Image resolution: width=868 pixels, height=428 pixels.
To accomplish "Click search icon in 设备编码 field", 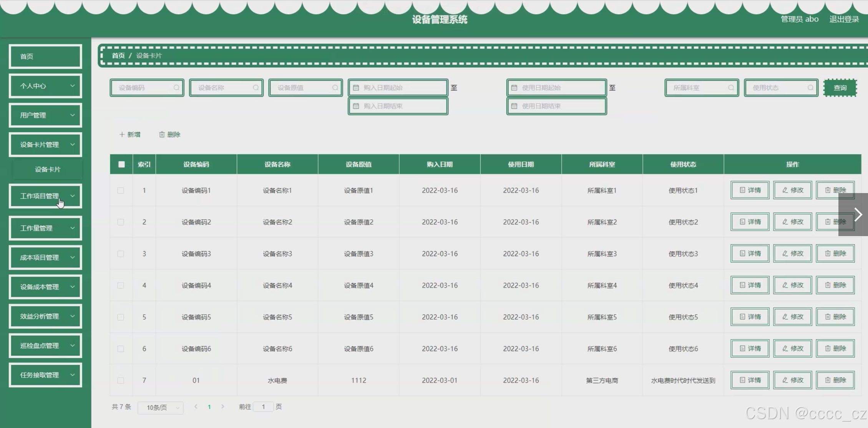I will click(176, 88).
